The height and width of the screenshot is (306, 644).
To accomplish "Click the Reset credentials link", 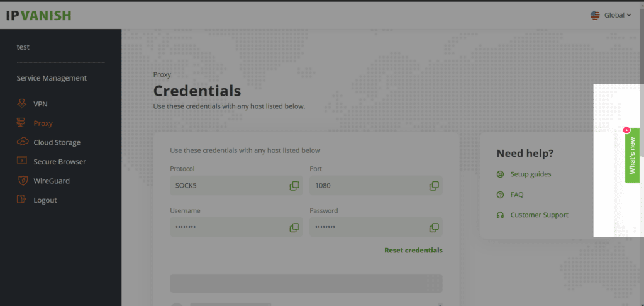I will pos(413,250).
